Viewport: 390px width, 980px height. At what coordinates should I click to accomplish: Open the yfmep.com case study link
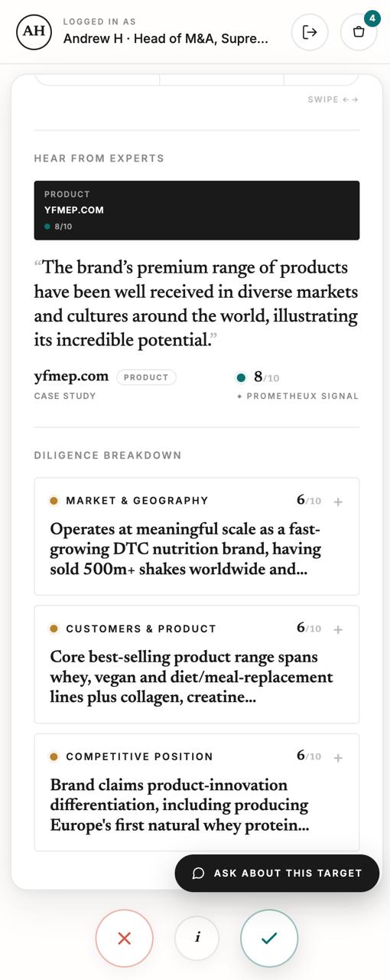(x=71, y=376)
